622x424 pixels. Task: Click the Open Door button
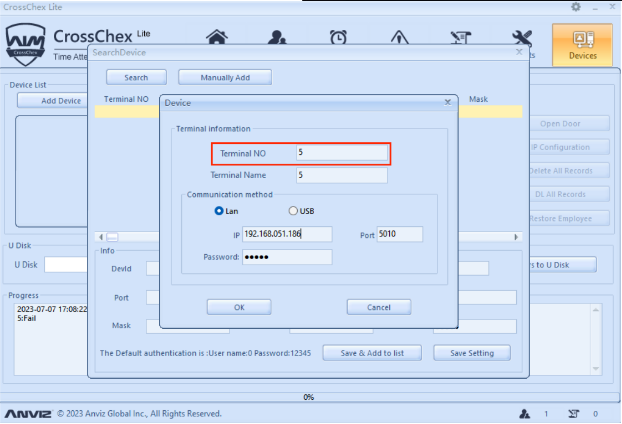(x=570, y=123)
